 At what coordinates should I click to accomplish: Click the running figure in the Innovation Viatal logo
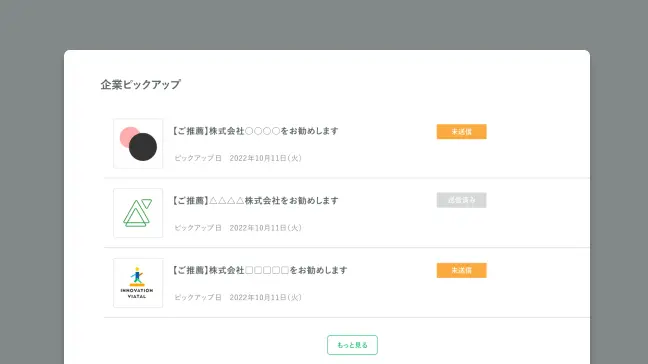click(x=137, y=276)
